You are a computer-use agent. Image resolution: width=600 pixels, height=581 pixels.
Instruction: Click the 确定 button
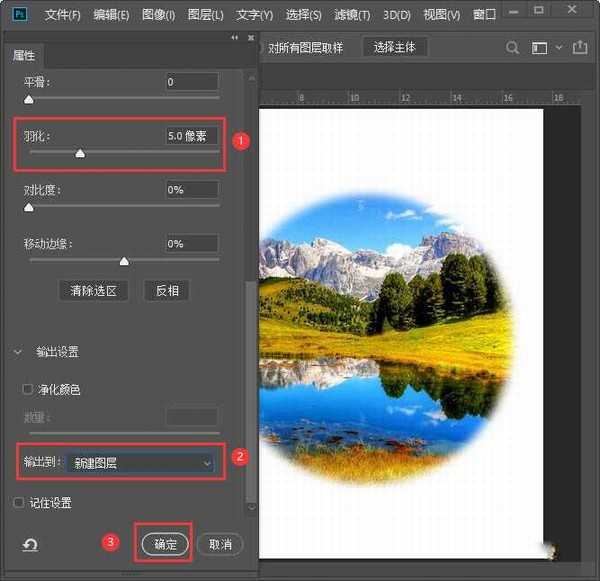click(x=165, y=544)
